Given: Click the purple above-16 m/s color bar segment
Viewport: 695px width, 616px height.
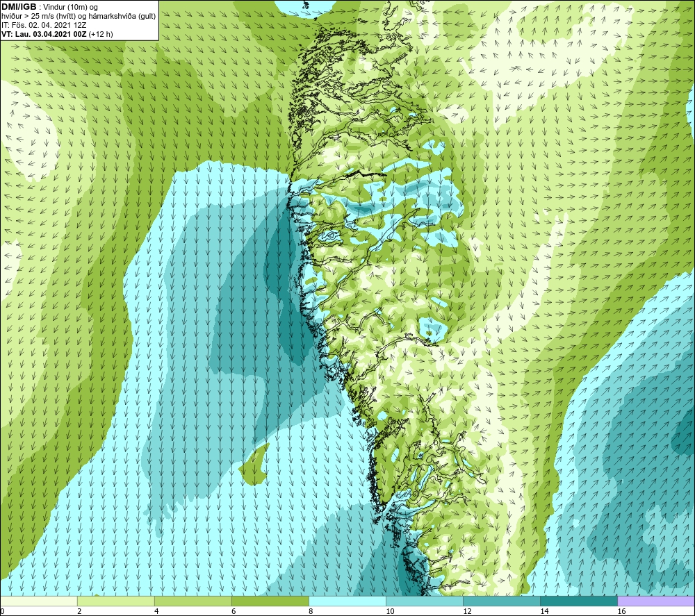Looking at the screenshot, I should coord(656,601).
